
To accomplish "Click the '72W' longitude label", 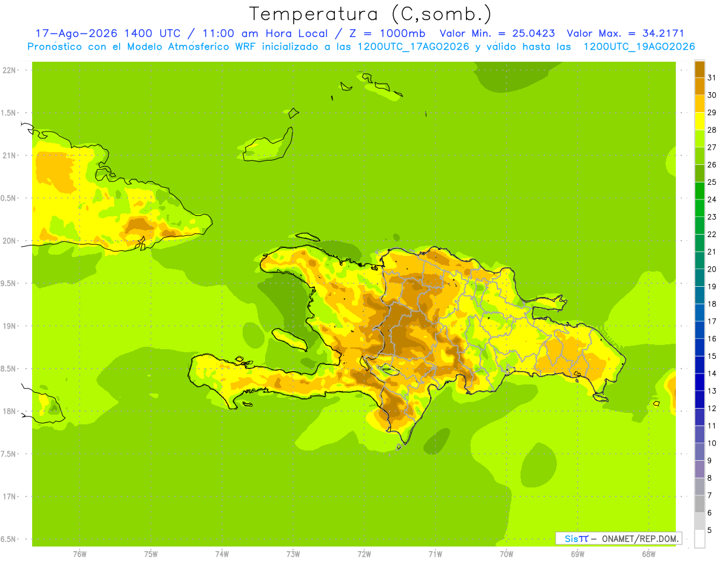I will pos(364,554).
